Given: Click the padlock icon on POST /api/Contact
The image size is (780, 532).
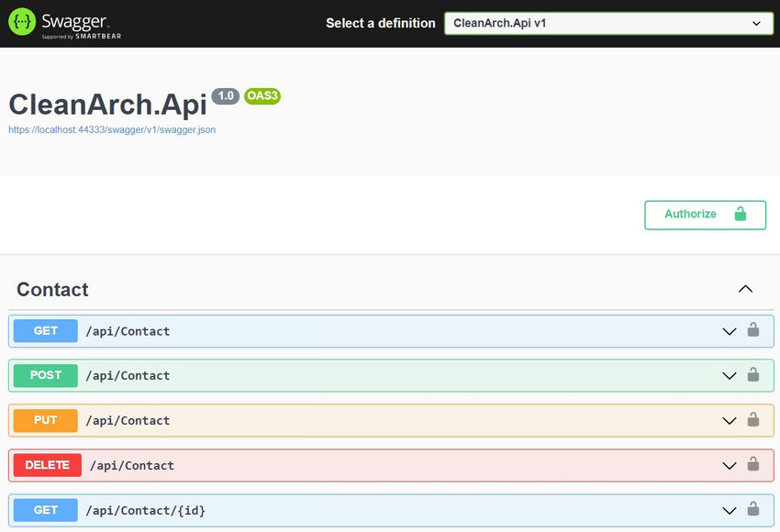Looking at the screenshot, I should click(x=754, y=376).
